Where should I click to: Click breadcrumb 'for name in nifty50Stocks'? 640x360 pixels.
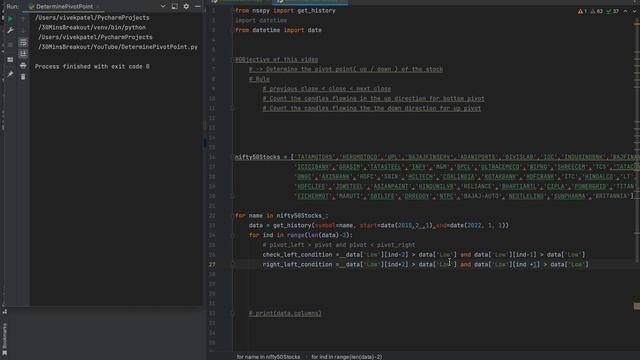click(x=268, y=357)
